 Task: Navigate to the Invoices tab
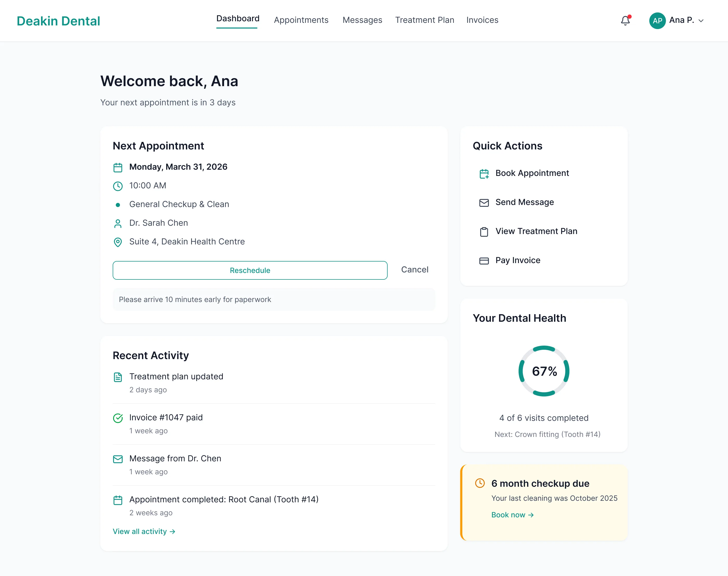click(482, 20)
